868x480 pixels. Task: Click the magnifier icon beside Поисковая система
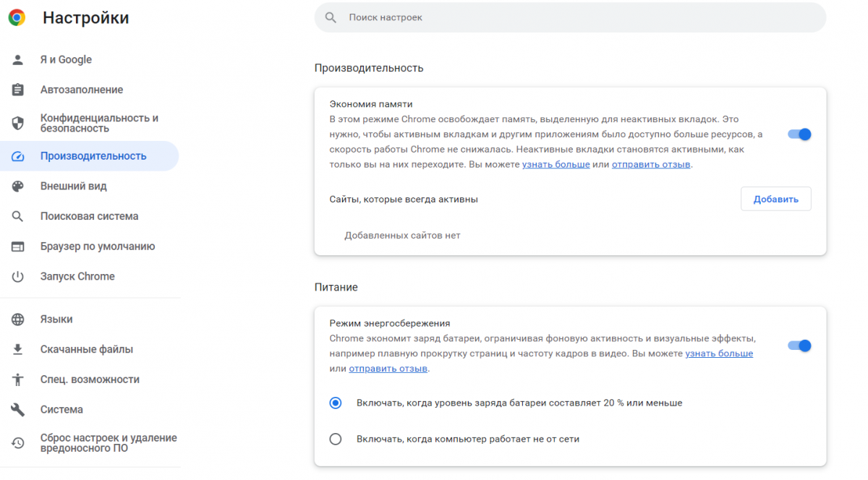tap(18, 216)
